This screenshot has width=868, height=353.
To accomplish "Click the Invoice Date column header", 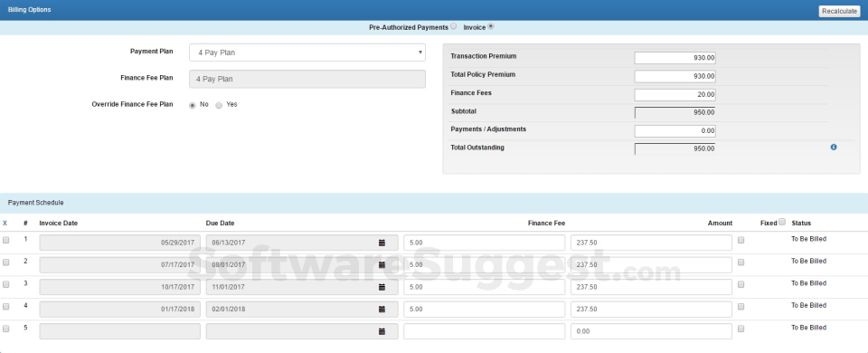I will pyautogui.click(x=58, y=224).
